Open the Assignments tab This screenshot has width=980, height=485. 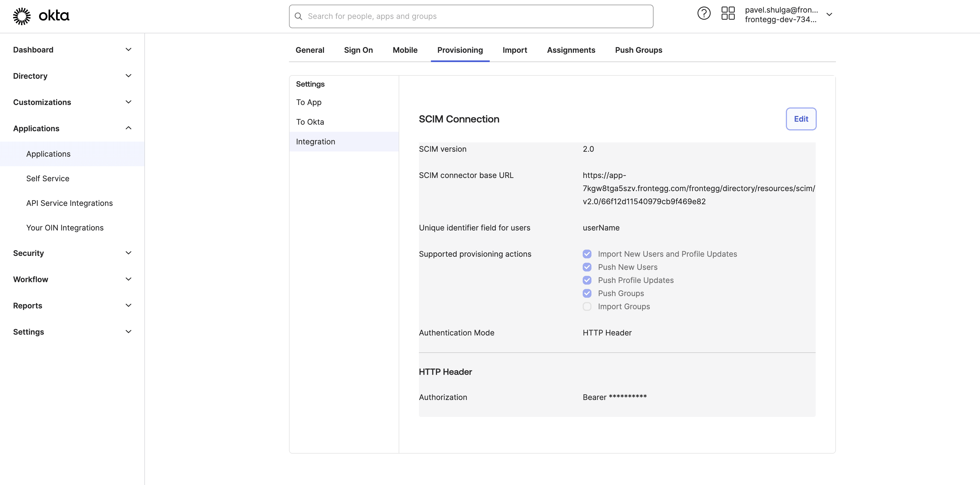(571, 50)
